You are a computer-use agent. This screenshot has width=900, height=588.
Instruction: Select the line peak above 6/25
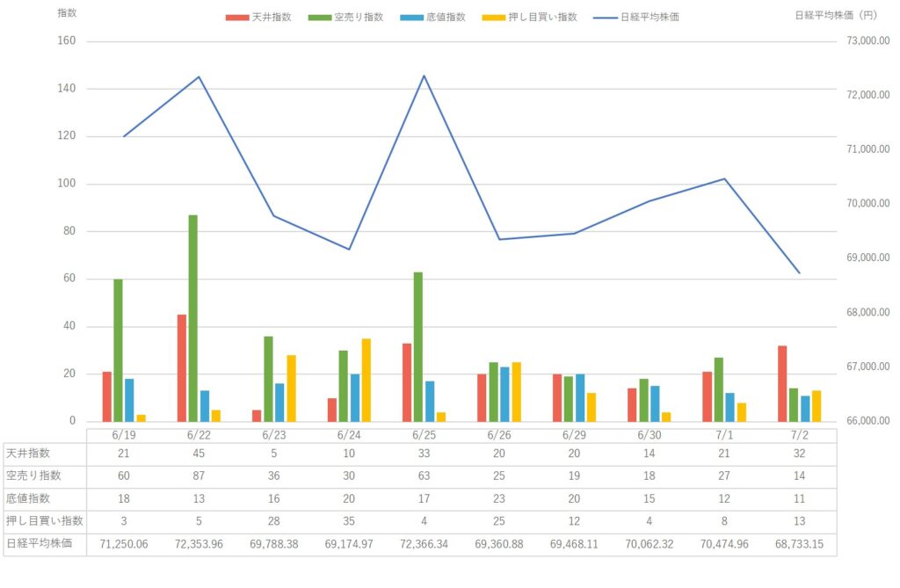(424, 76)
